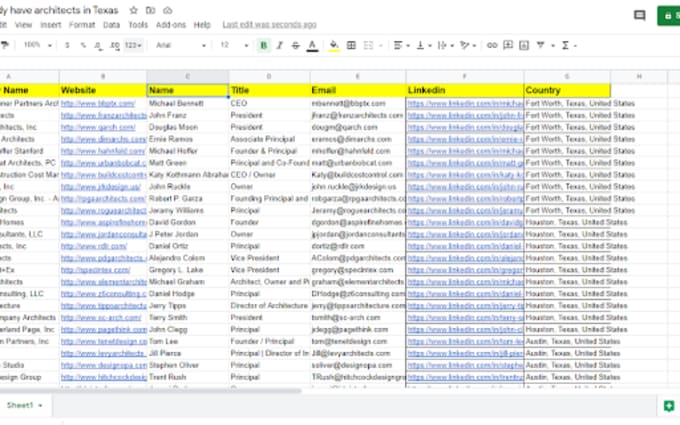
Task: Open website link in Daniel Ortiz row
Action: tap(94, 246)
